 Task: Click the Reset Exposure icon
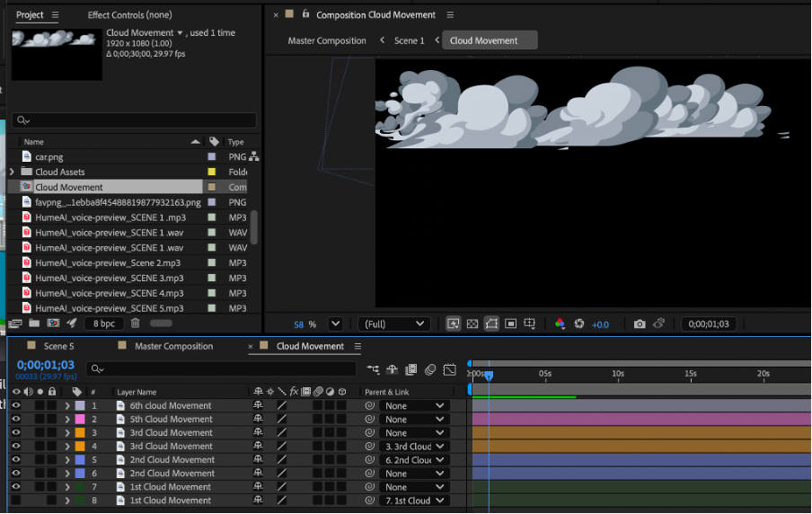[x=579, y=323]
